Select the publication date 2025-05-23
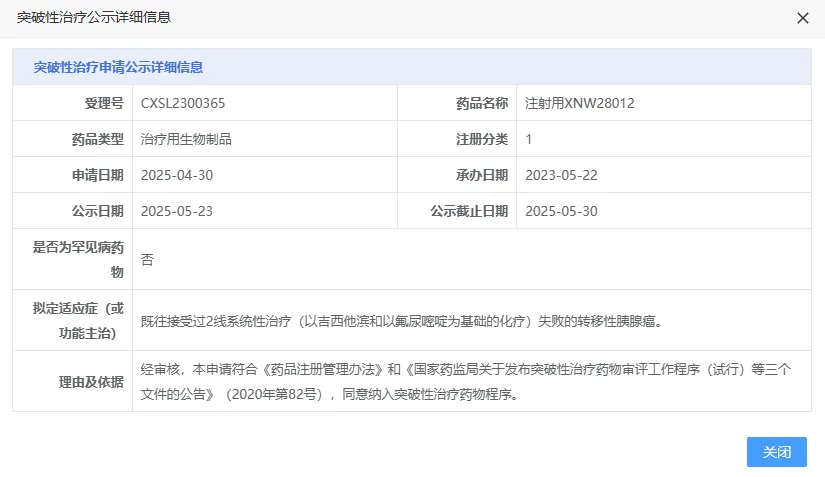825x477 pixels. [x=177, y=211]
